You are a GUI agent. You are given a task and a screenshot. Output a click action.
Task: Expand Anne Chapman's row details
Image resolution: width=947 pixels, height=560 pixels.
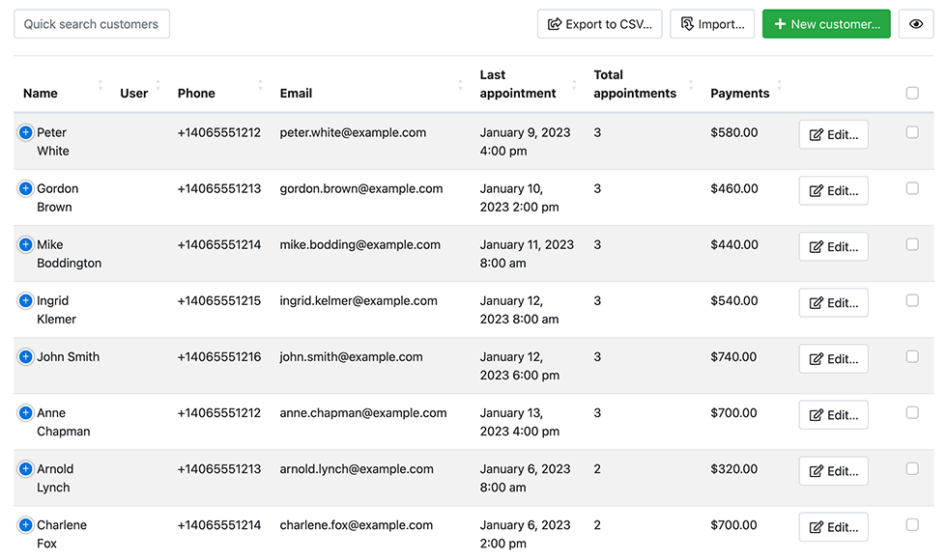pyautogui.click(x=25, y=412)
